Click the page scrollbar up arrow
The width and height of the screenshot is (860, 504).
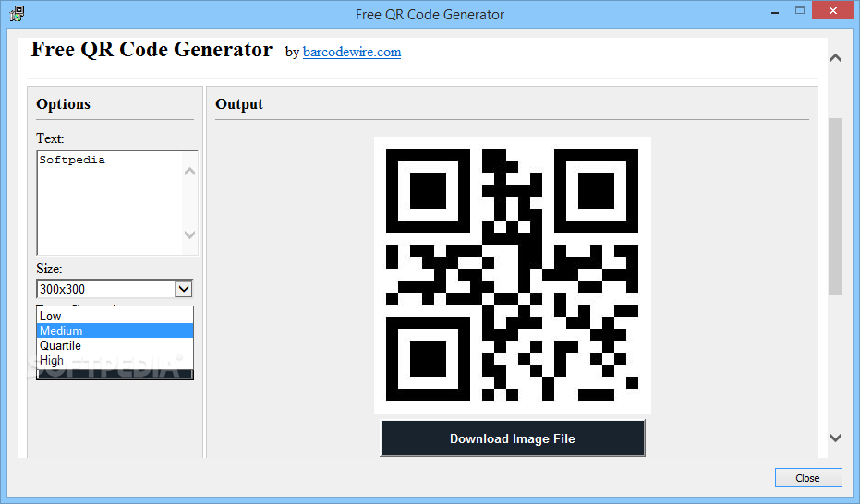pos(835,57)
